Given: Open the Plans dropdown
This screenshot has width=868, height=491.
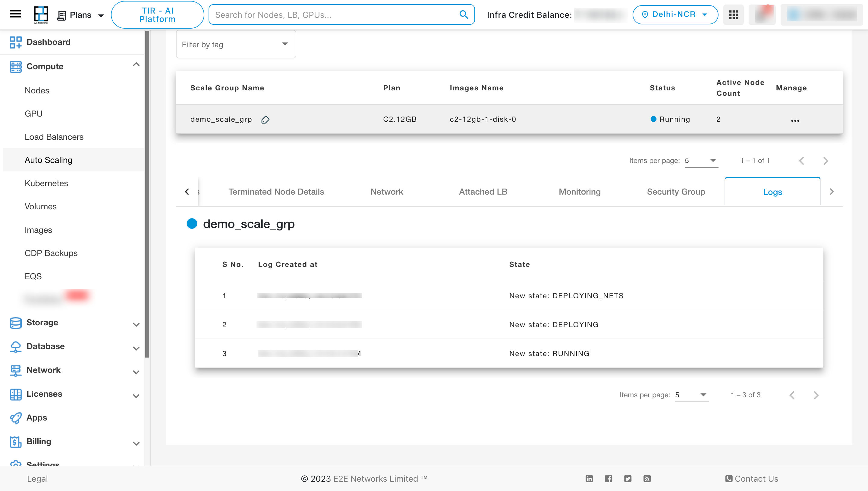Looking at the screenshot, I should click(81, 15).
